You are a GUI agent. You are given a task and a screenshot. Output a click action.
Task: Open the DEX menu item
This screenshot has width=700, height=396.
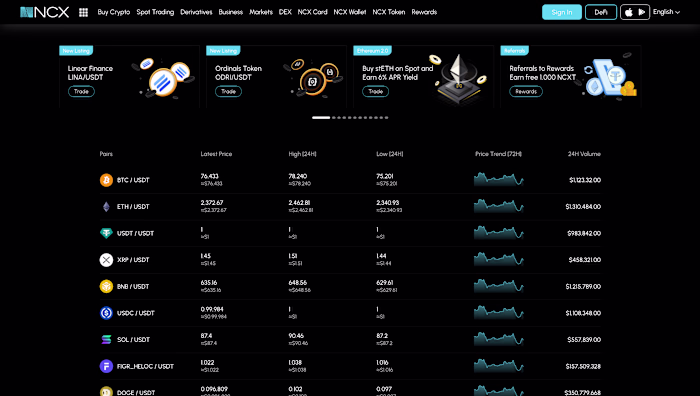tap(285, 12)
